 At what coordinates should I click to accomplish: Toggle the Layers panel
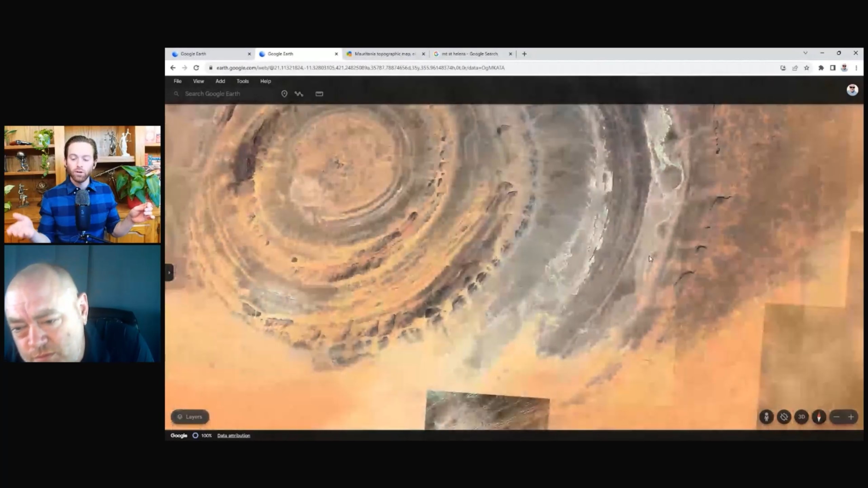pos(190,416)
